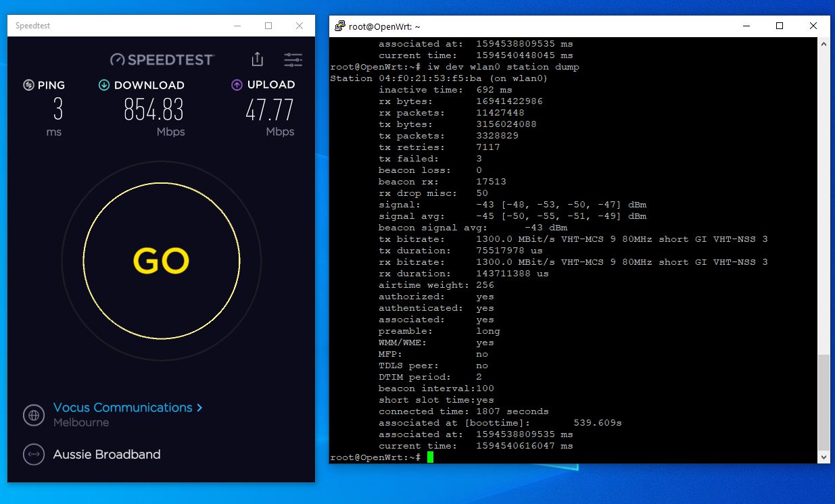
Task: Maximize the root@OpenWrt terminal window
Action: [780, 26]
